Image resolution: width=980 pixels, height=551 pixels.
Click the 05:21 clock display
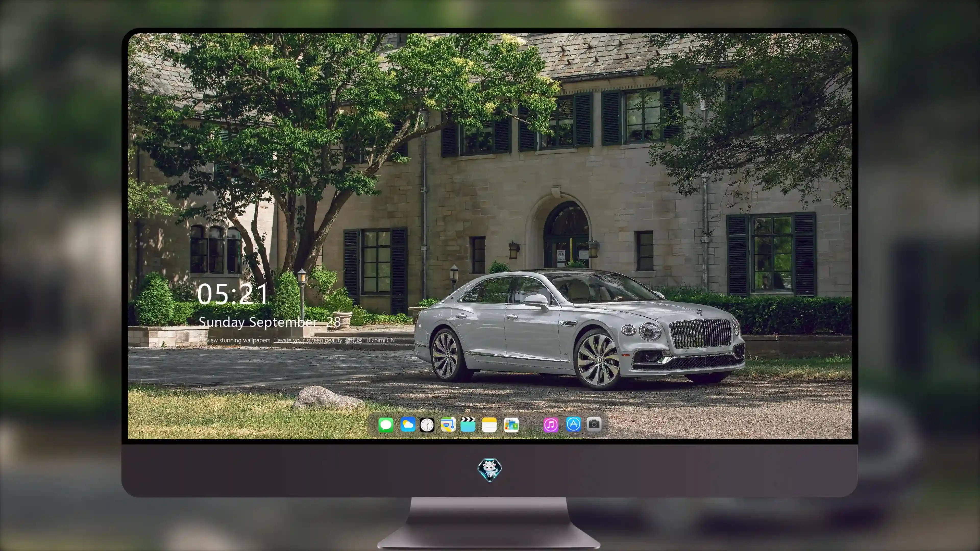tap(232, 294)
